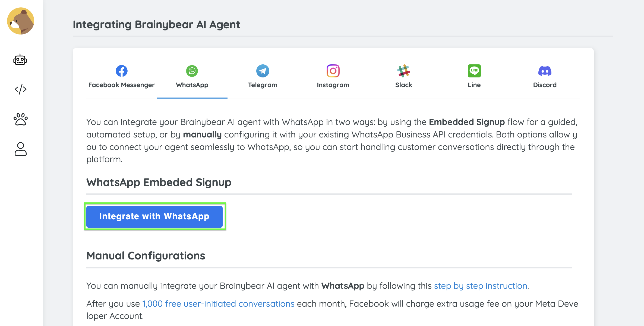Open the step by step instruction link
This screenshot has width=644, height=326.
481,286
